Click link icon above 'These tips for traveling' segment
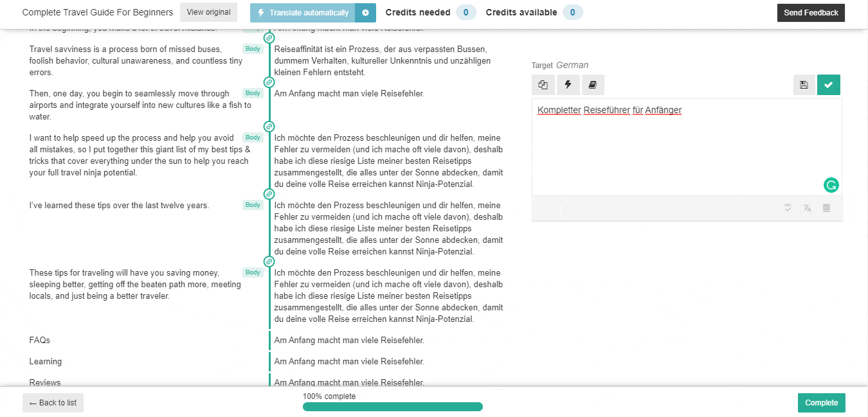 pos(269,262)
